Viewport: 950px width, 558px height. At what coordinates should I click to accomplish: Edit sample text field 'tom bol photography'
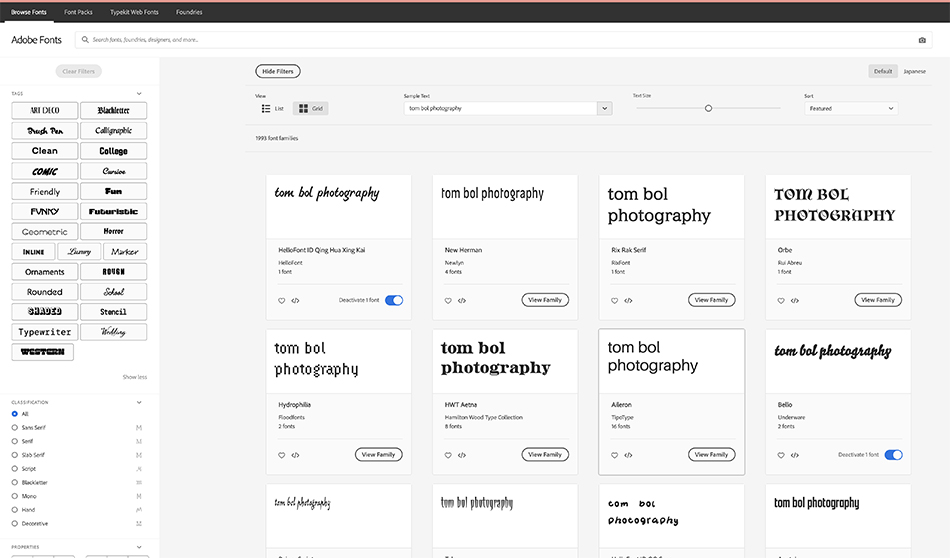click(x=500, y=108)
